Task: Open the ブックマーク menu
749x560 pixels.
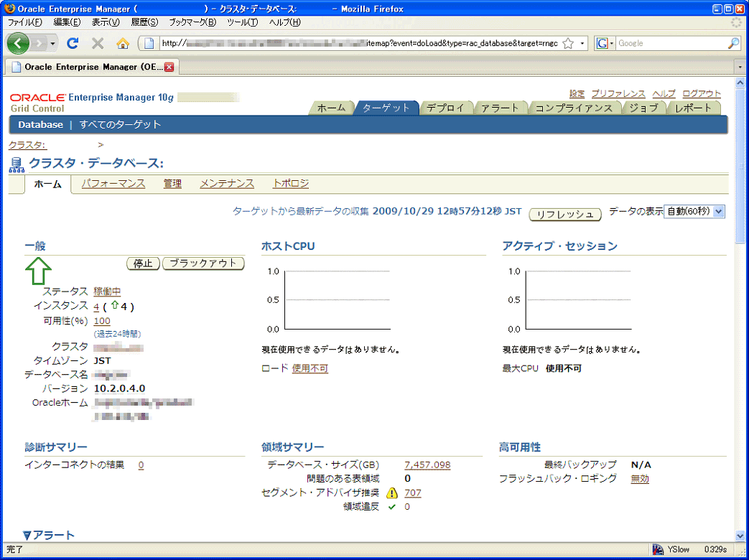Action: pyautogui.click(x=192, y=22)
